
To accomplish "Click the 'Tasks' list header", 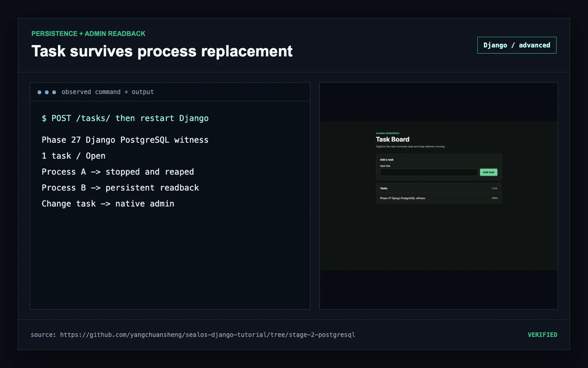I will coord(383,188).
